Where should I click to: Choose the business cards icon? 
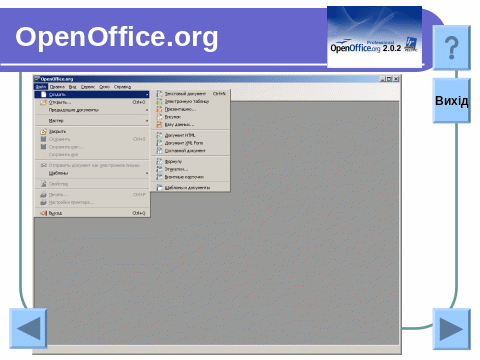[x=159, y=177]
